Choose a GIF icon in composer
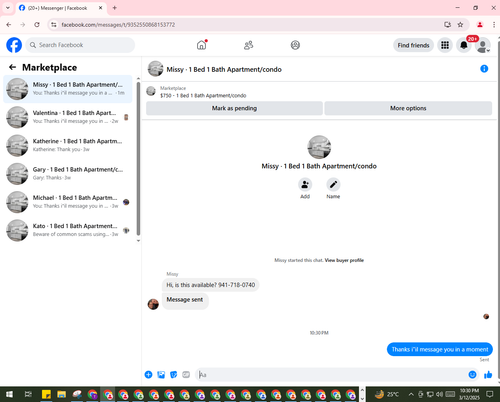 coord(186,375)
